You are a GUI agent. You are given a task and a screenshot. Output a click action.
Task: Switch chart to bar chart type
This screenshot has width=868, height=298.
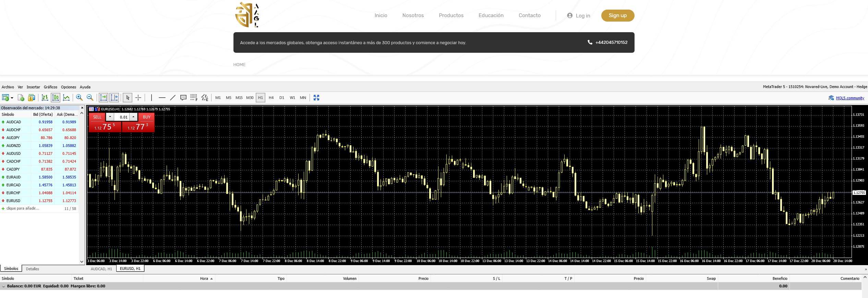pyautogui.click(x=45, y=98)
